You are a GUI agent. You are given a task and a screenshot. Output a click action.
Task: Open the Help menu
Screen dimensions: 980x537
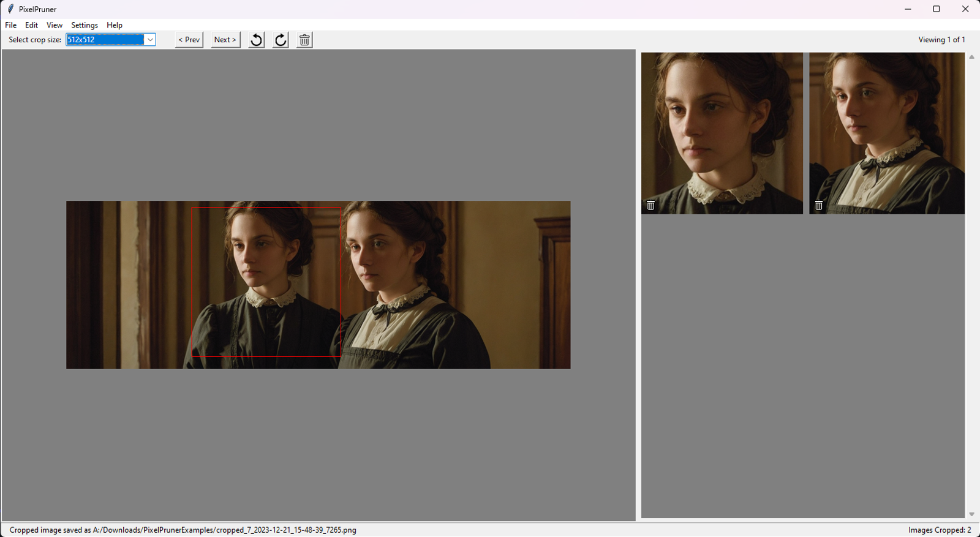point(115,25)
